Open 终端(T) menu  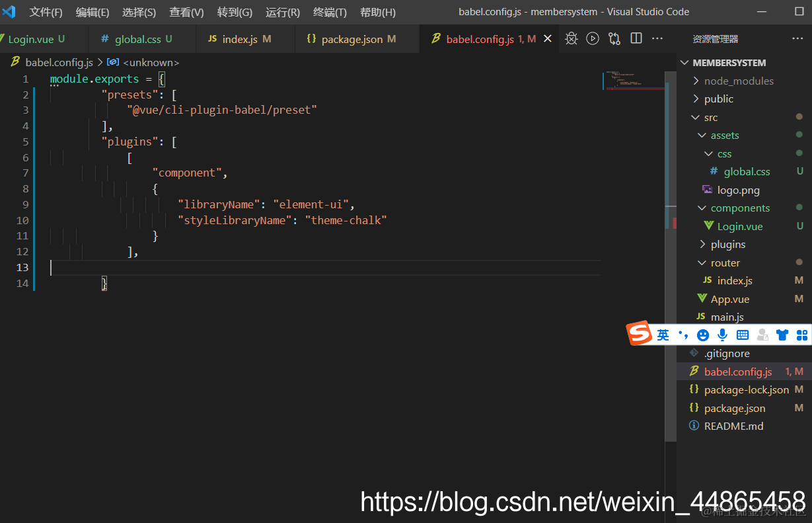(x=330, y=12)
